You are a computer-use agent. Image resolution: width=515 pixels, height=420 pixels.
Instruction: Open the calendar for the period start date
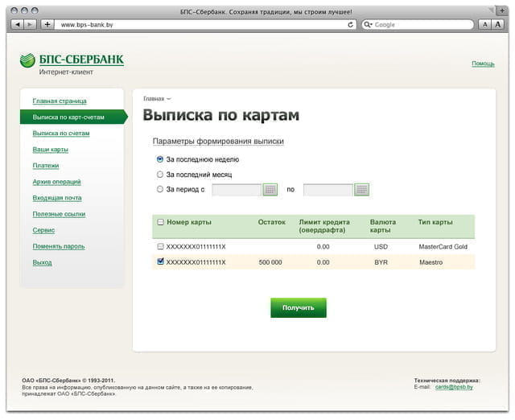click(270, 189)
